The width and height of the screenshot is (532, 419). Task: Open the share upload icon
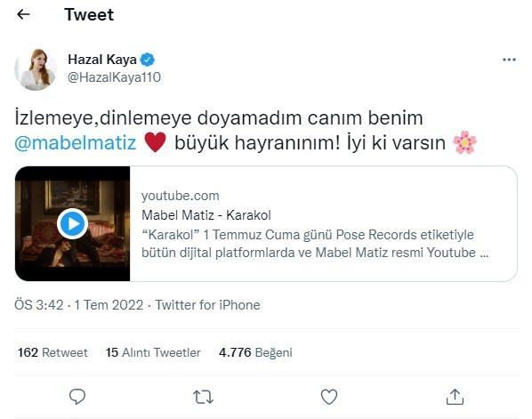(x=455, y=396)
